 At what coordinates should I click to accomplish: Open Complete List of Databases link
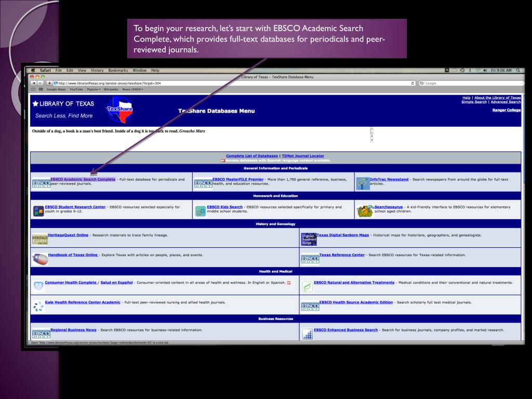[x=252, y=156]
